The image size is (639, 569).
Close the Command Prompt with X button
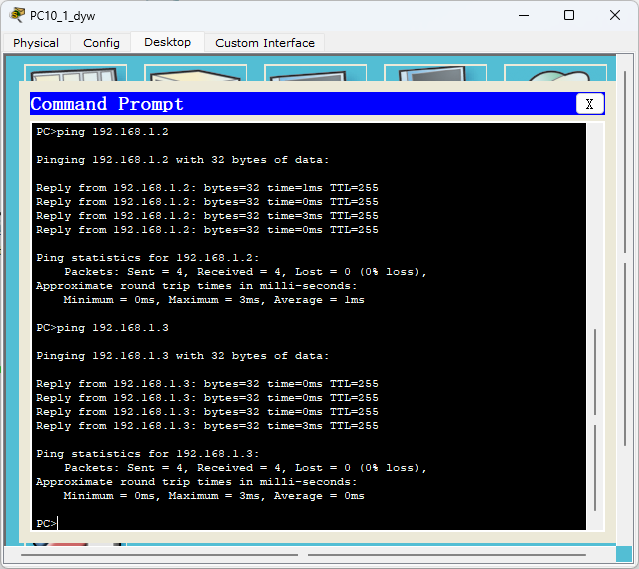point(589,104)
